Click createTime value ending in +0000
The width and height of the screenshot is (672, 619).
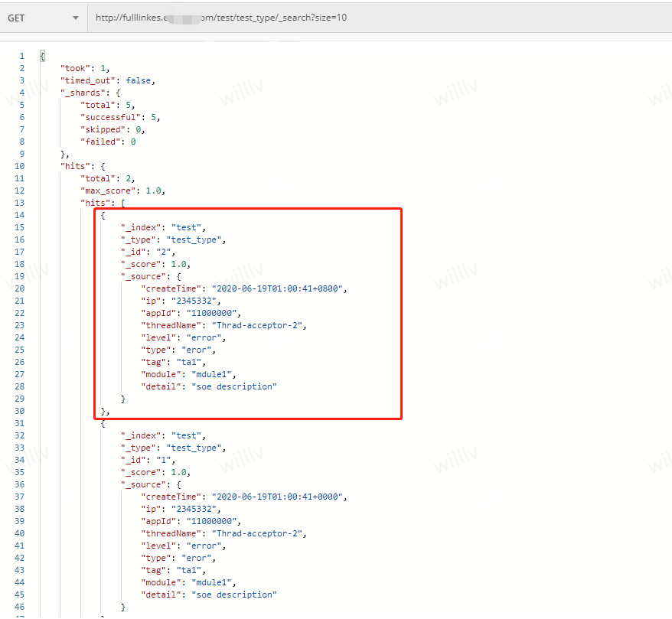point(277,497)
